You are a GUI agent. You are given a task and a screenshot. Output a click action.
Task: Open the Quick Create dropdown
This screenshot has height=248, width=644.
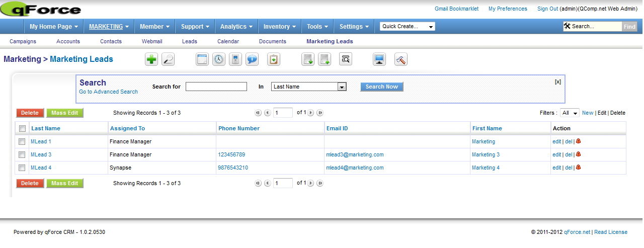(408, 27)
